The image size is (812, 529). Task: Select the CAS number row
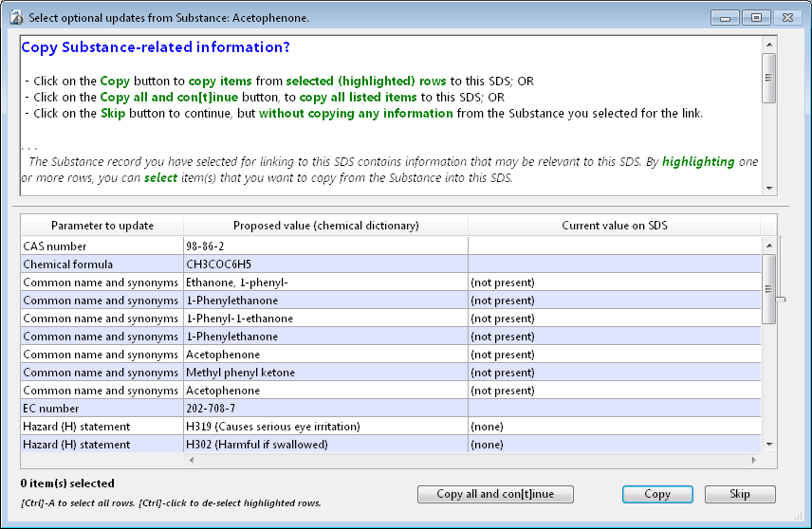point(391,246)
